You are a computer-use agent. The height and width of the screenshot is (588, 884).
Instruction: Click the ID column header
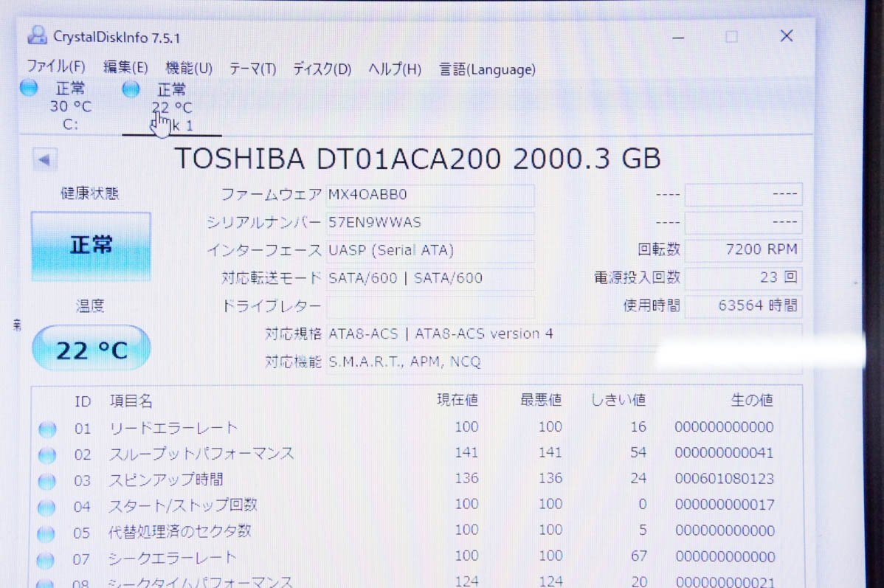coord(83,401)
